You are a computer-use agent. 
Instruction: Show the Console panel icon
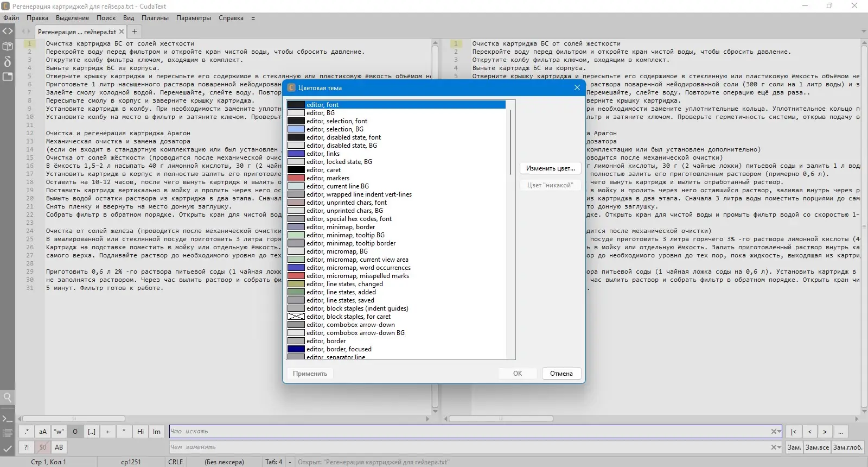[x=8, y=419]
